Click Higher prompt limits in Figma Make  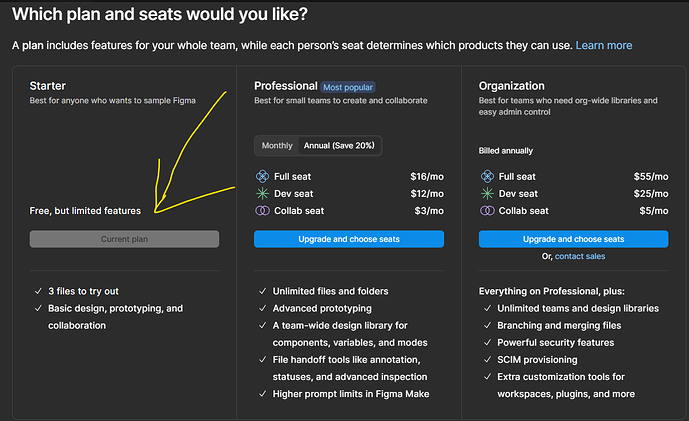click(351, 394)
